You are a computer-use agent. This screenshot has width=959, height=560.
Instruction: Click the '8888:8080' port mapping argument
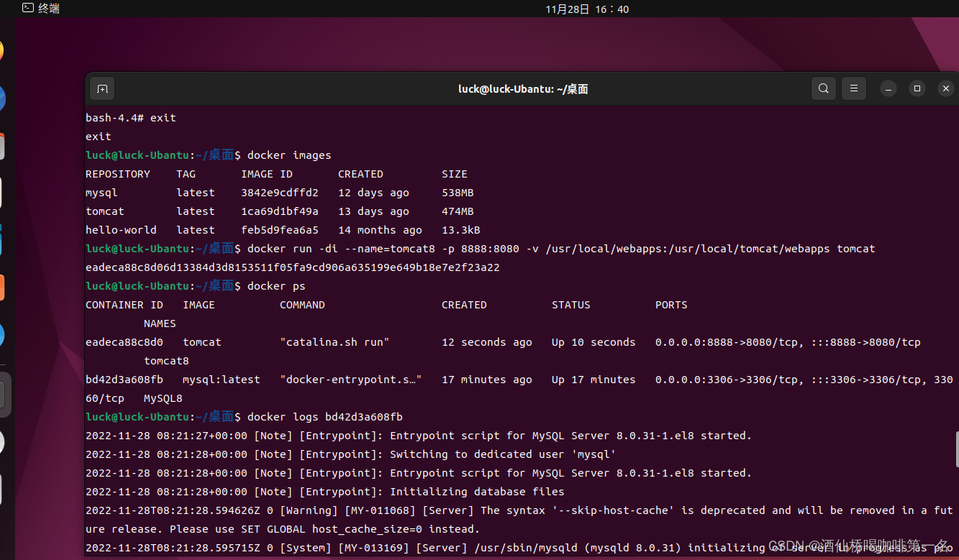click(x=490, y=249)
